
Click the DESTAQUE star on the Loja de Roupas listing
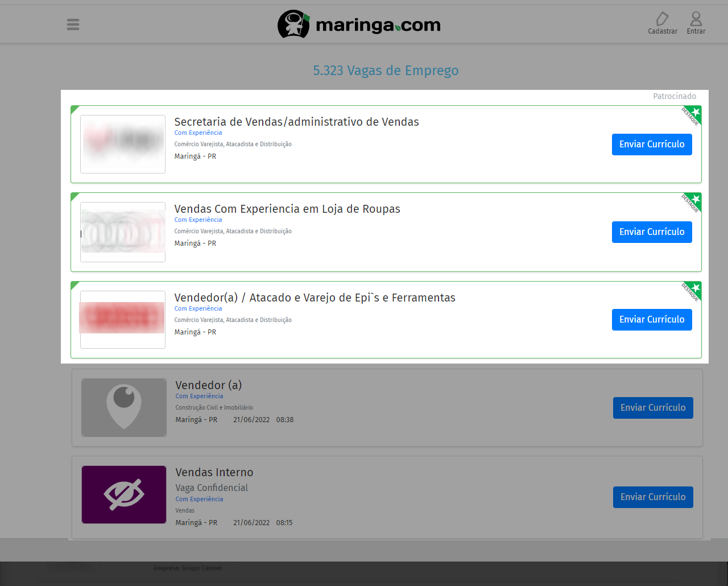[694, 200]
